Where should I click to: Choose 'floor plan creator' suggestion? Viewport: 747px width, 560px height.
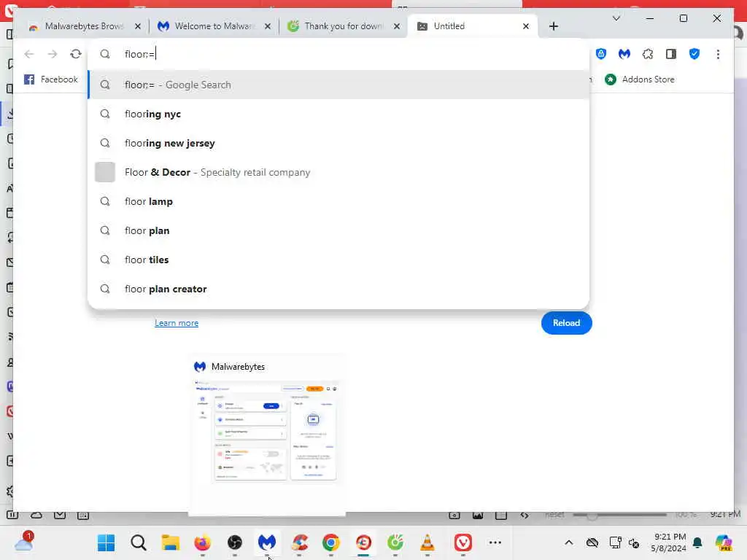point(338,289)
